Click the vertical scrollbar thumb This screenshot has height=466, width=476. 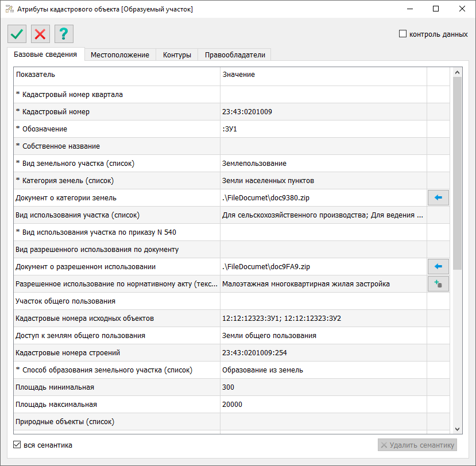point(457,172)
